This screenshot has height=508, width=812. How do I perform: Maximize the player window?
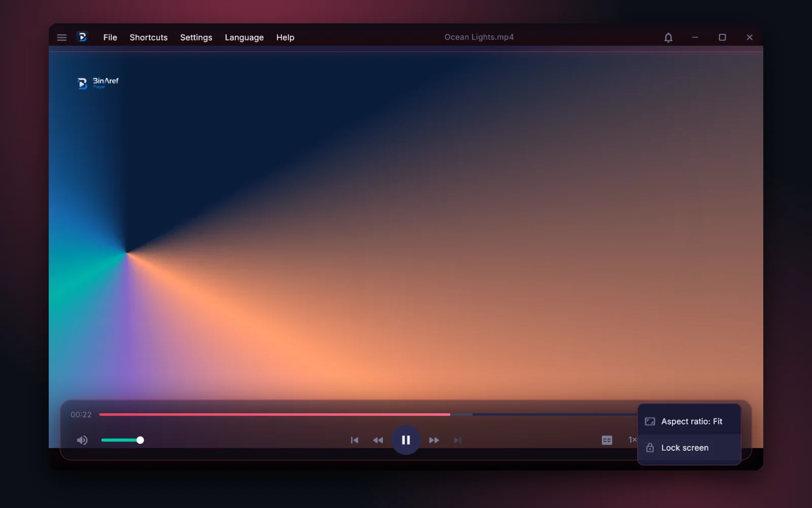tap(722, 38)
